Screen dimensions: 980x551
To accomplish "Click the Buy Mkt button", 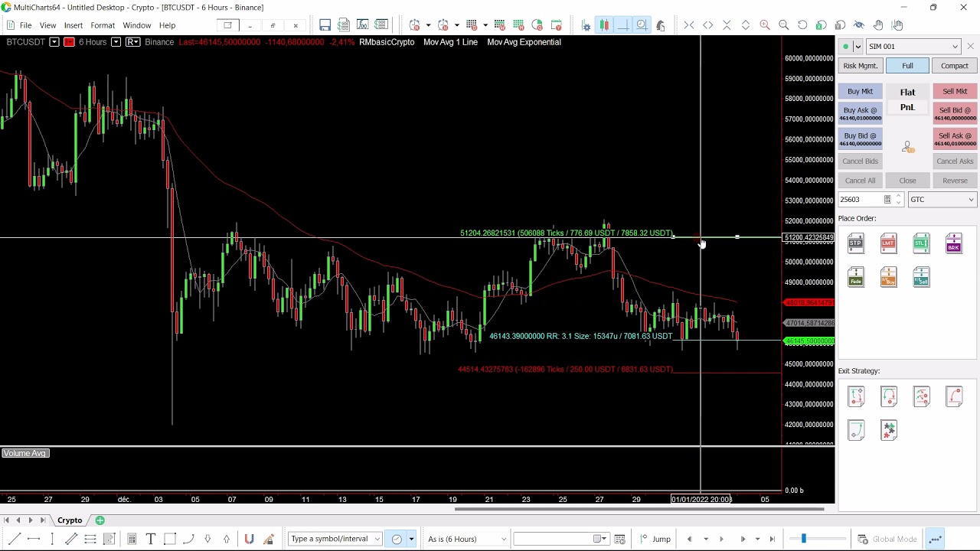I will [x=860, y=92].
